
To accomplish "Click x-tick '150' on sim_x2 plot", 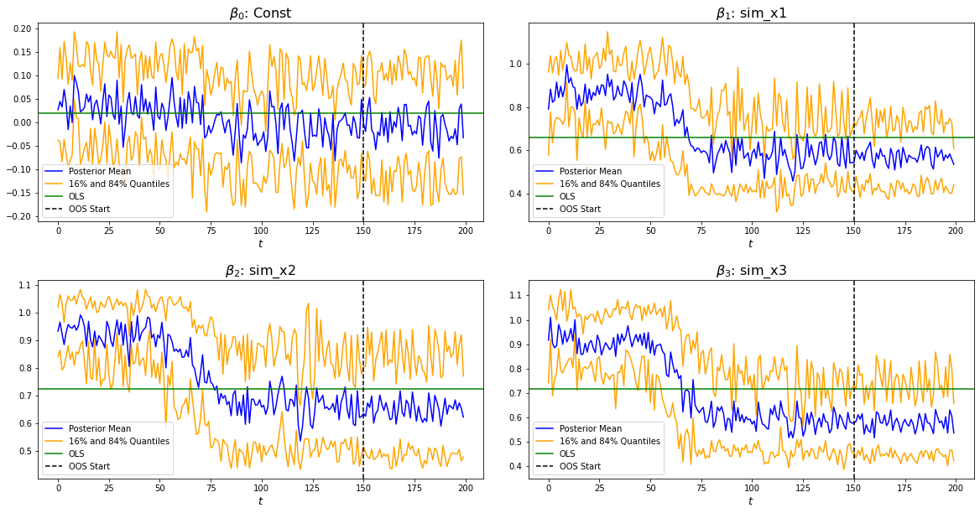I will coord(363,487).
